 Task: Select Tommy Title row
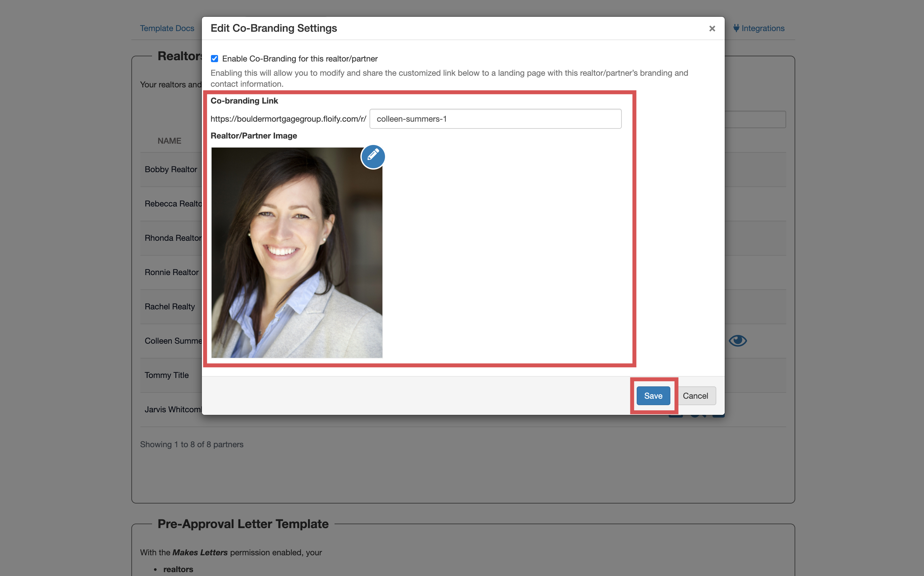tap(166, 375)
